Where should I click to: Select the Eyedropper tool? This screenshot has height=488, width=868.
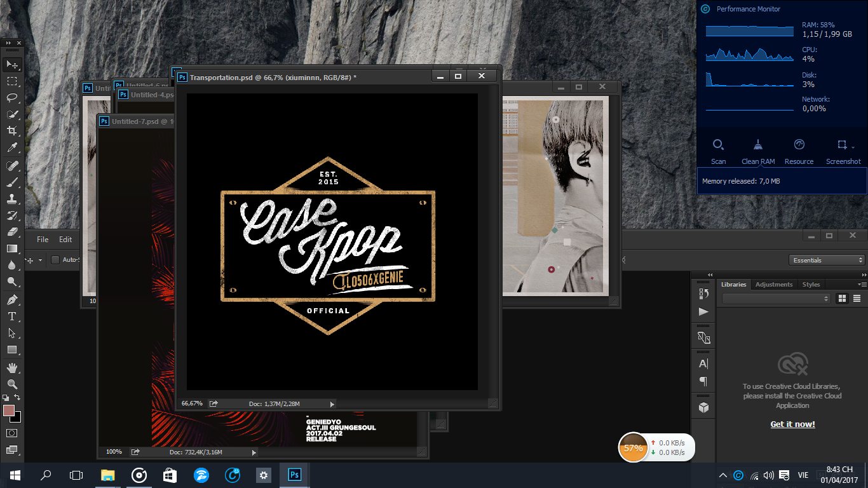12,147
